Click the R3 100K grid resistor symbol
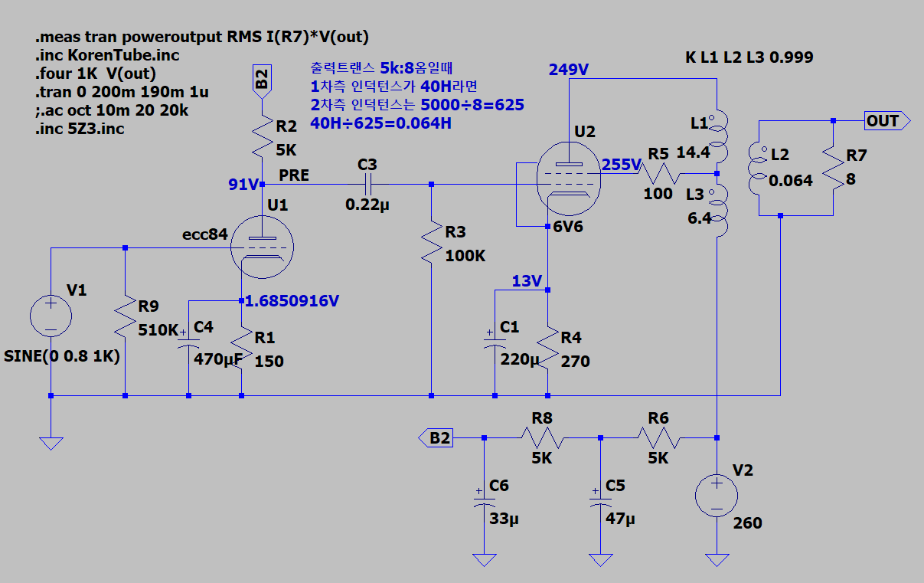Image resolution: width=924 pixels, height=583 pixels. point(432,242)
